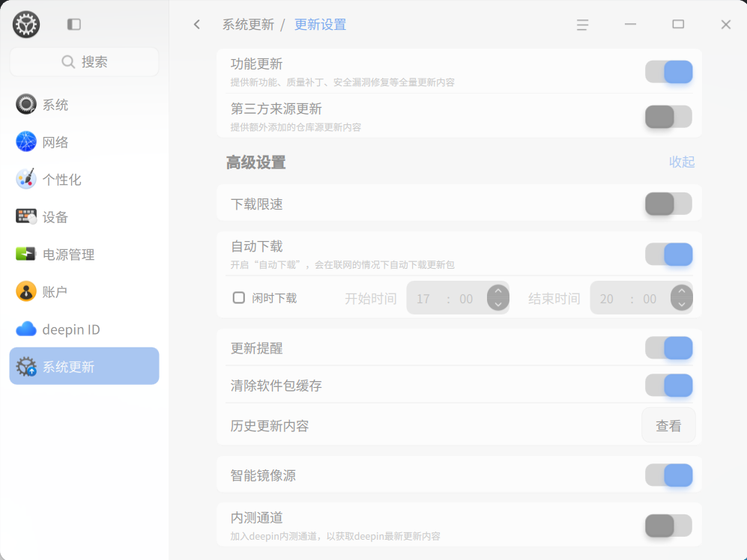The image size is (747, 560).
Task: Click the end time hour 20
Action: point(606,299)
